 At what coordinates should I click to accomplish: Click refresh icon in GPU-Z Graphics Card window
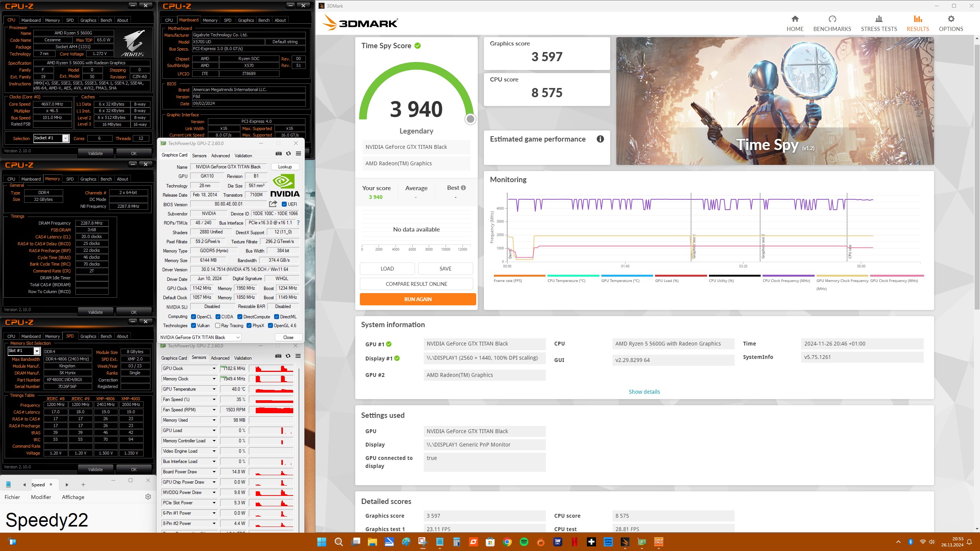point(288,153)
